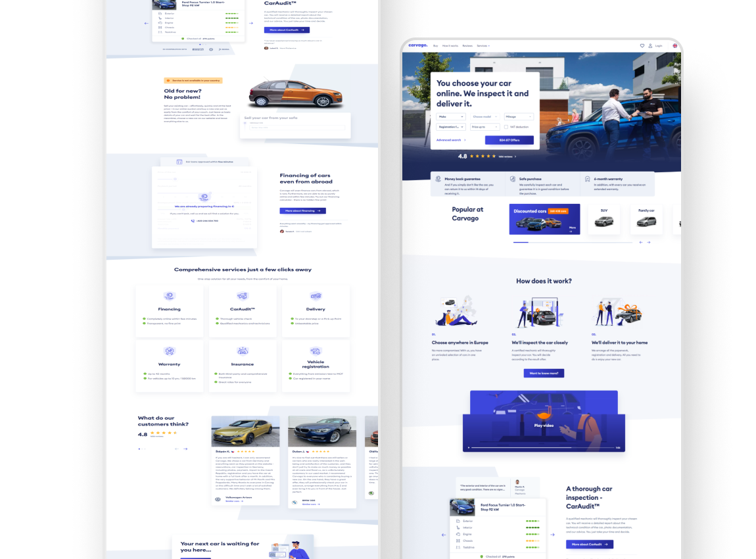
Task: Click the CarAudit service icon in the services grid
Action: [242, 296]
